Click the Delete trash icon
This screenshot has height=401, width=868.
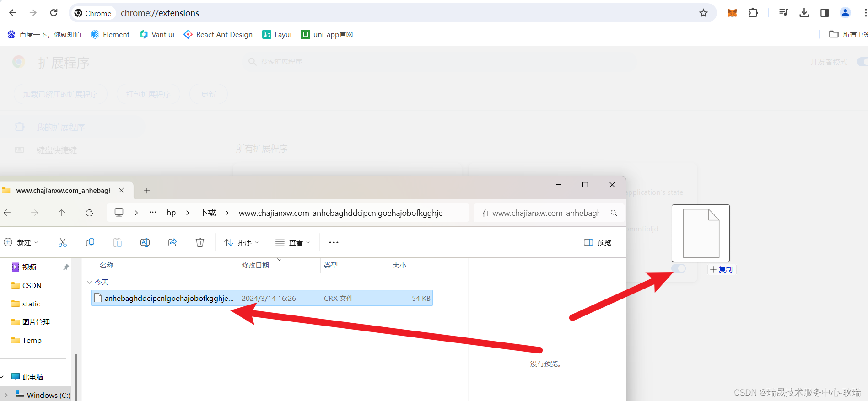pos(200,242)
